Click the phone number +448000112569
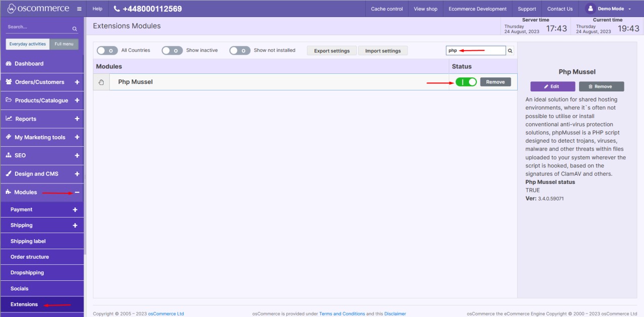 [x=152, y=9]
